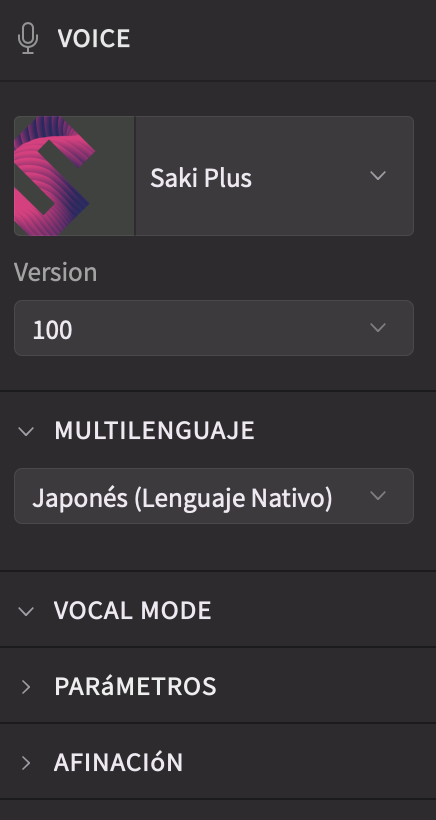Click the chevron arrow in the Version field

pos(378,328)
